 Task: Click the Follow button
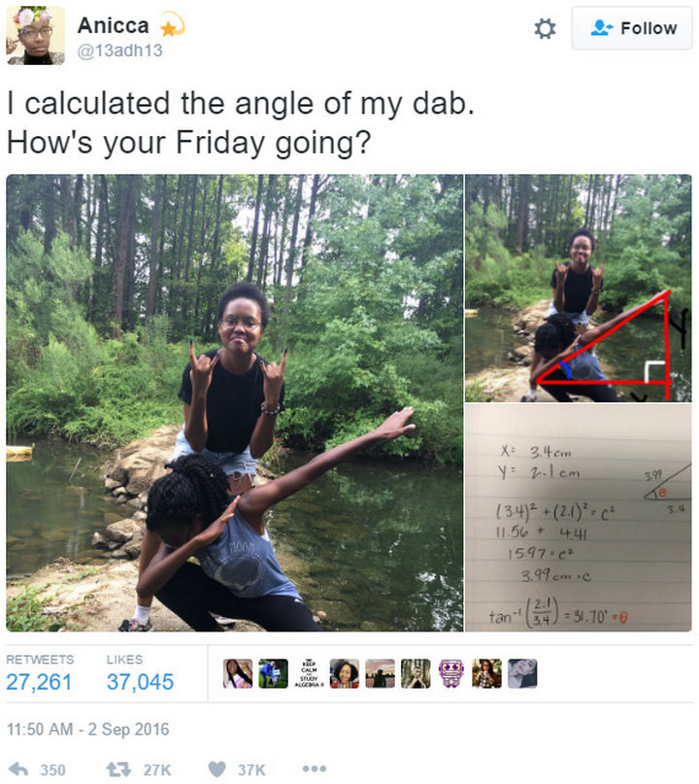pyautogui.click(x=632, y=28)
